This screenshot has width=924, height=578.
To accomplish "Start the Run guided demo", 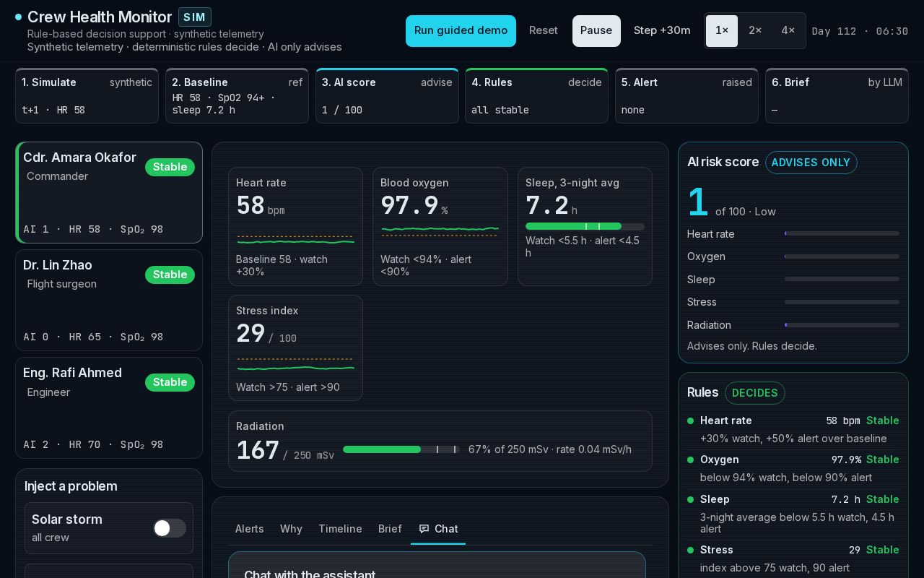I will click(x=461, y=30).
